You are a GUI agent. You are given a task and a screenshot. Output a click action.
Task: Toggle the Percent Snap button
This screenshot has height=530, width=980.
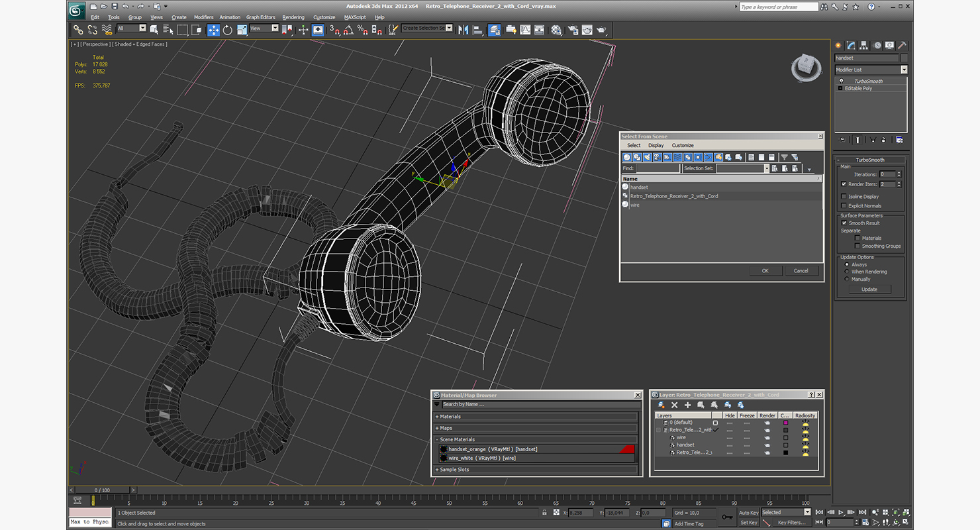363,30
